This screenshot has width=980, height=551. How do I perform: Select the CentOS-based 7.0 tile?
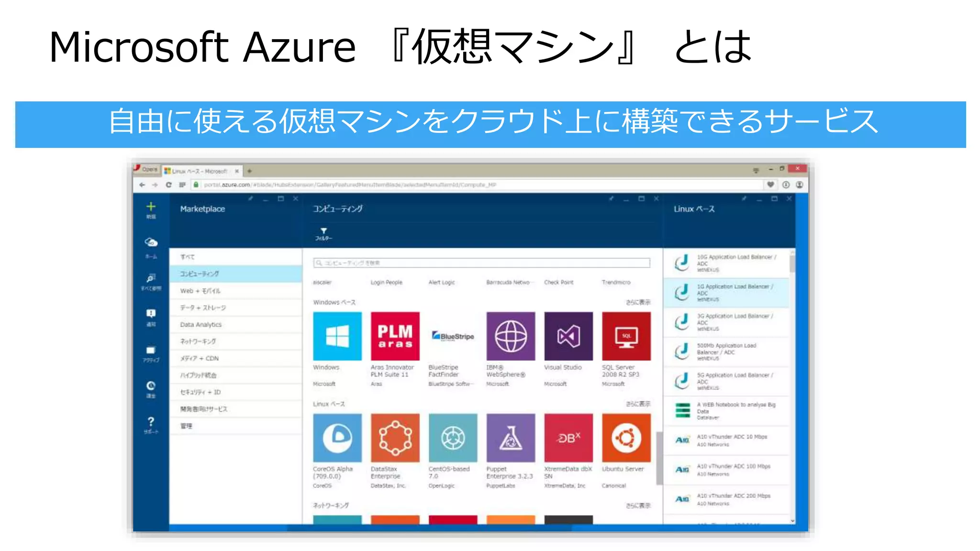pos(453,438)
